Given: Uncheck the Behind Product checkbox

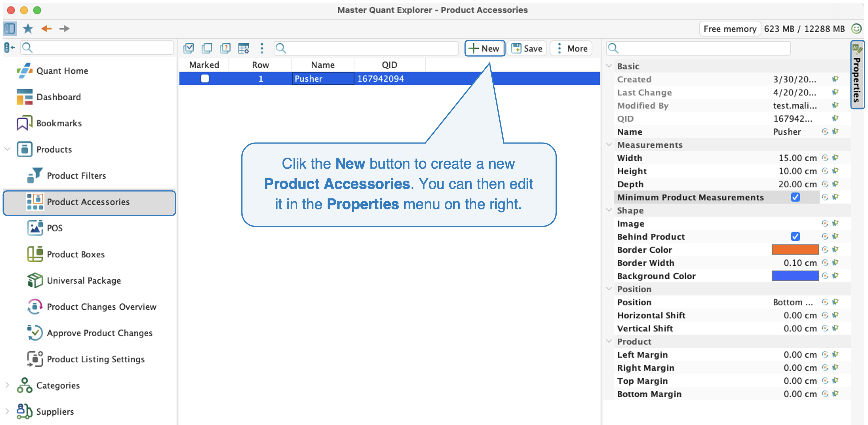Looking at the screenshot, I should [x=795, y=236].
